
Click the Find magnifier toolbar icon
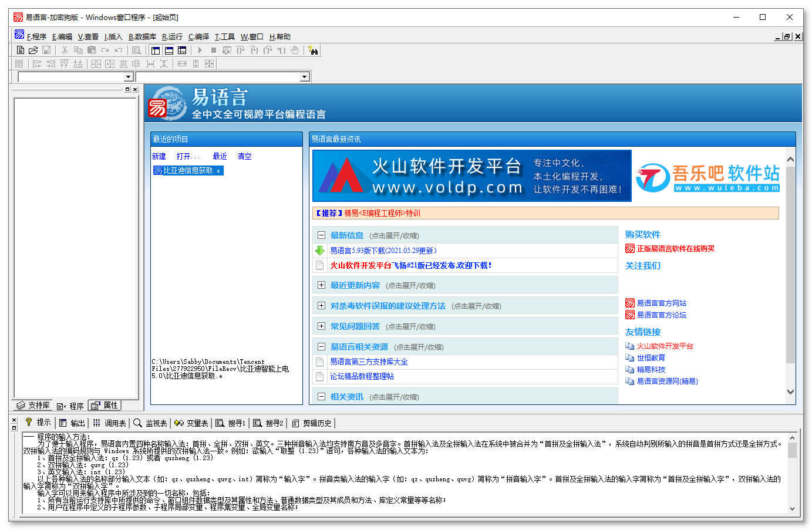(136, 50)
